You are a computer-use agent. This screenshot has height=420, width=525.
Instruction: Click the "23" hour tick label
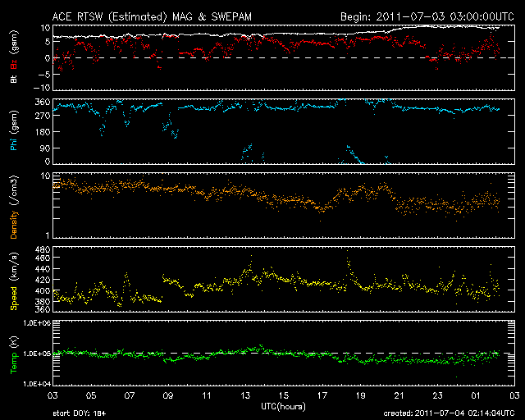pyautogui.click(x=437, y=395)
